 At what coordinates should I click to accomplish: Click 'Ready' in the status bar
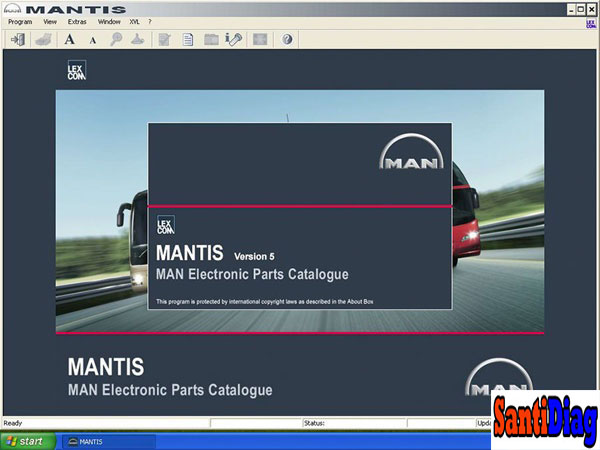(13, 423)
